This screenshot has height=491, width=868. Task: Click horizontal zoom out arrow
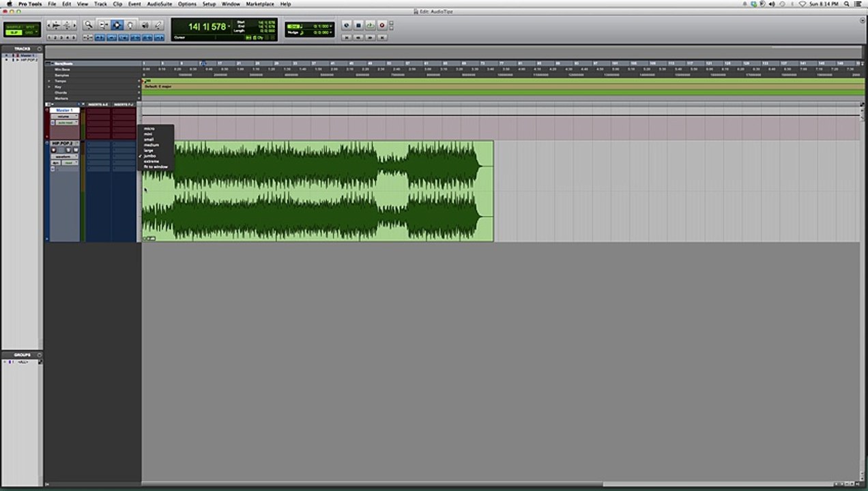[49, 25]
